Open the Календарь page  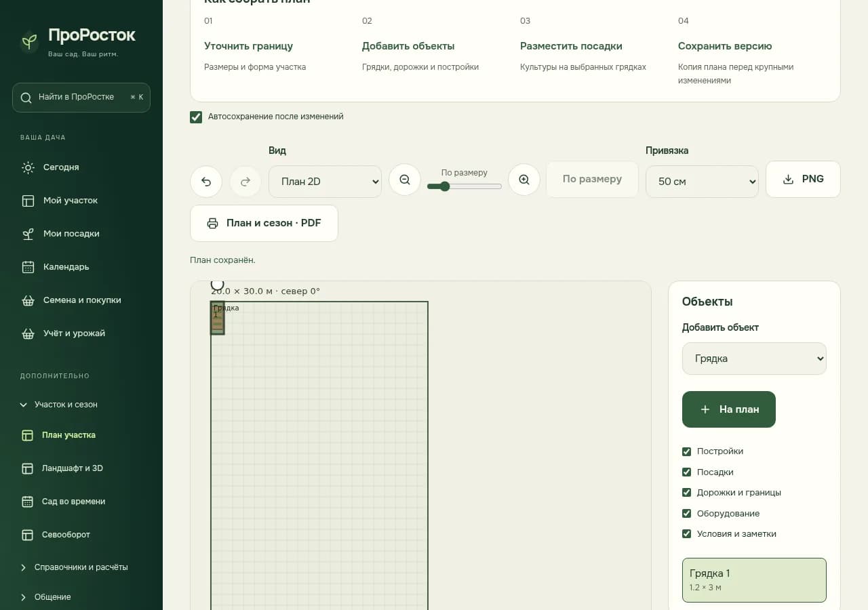coord(81,267)
